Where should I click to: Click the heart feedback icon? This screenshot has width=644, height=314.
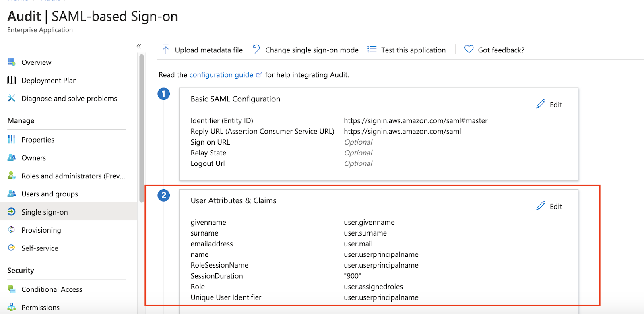pos(469,49)
